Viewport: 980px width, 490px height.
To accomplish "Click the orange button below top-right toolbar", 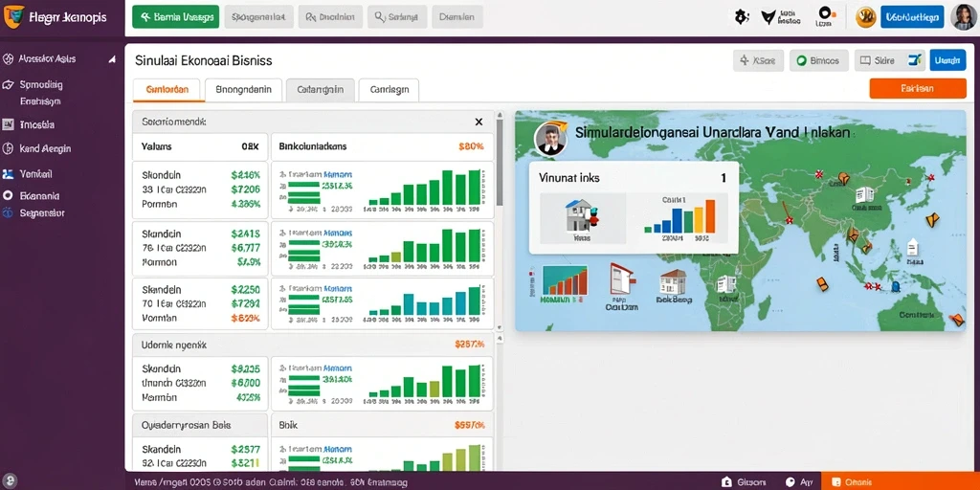I will [918, 89].
